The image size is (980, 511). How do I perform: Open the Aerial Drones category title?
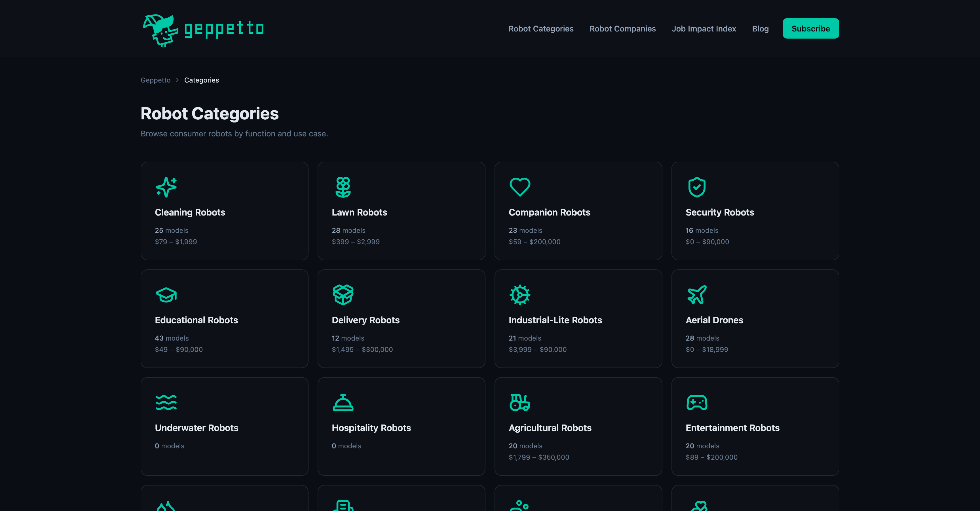point(714,320)
